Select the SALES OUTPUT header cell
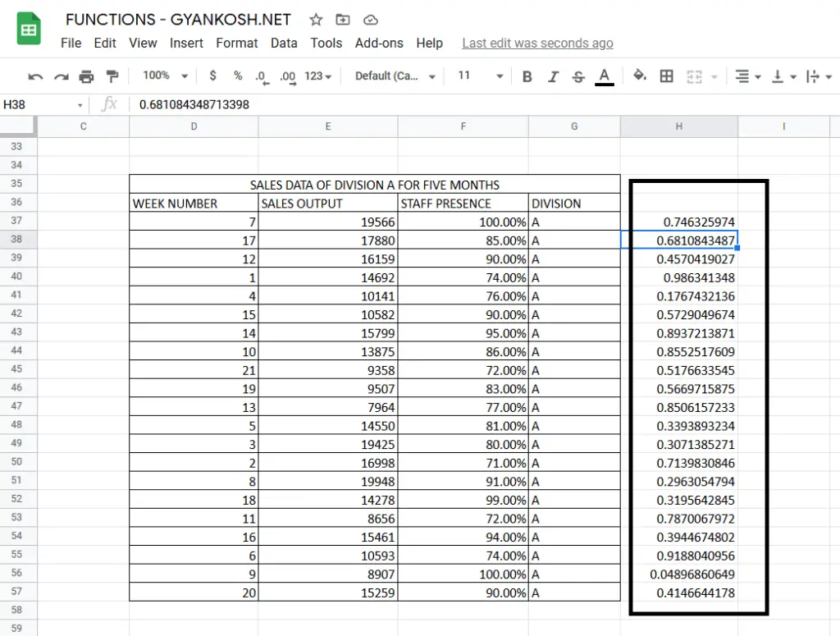840x636 pixels. [x=328, y=203]
